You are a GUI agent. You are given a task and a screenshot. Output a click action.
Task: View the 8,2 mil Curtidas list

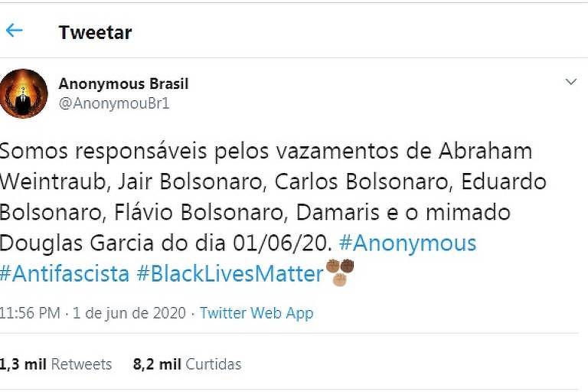point(187,364)
